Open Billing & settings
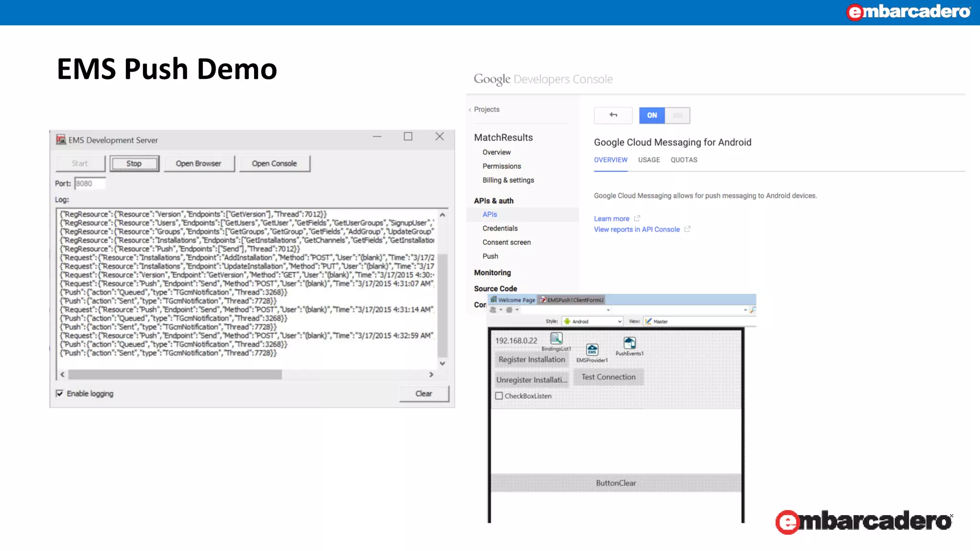Screen dimensions: 980x551 (508, 180)
